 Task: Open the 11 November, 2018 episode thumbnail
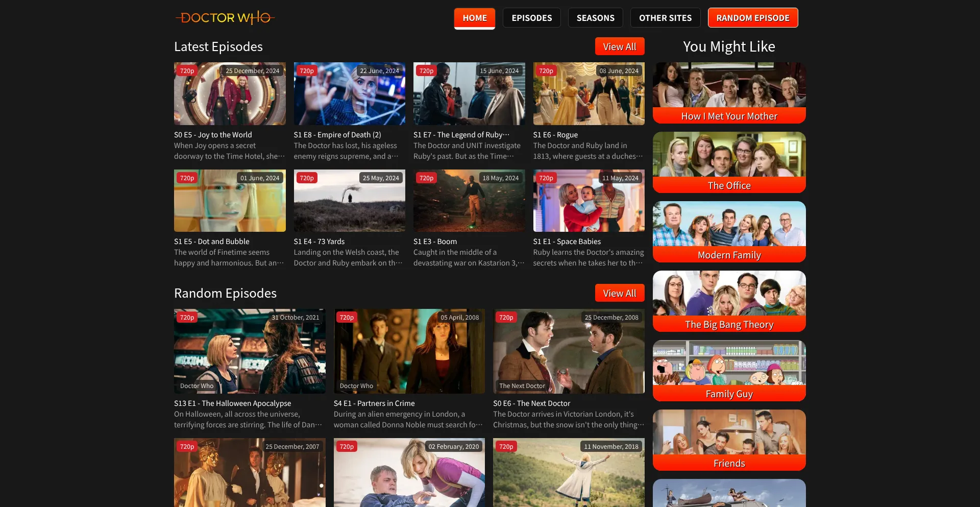coord(569,472)
